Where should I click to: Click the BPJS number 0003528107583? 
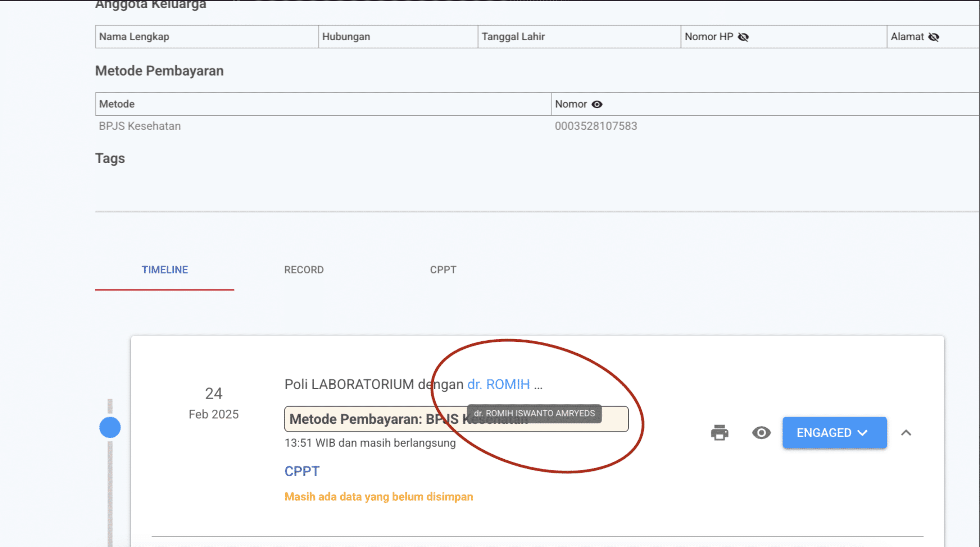[x=595, y=126]
